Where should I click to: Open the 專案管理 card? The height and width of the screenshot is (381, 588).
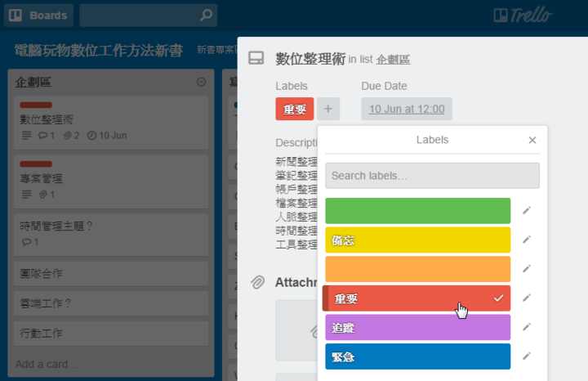[111, 178]
